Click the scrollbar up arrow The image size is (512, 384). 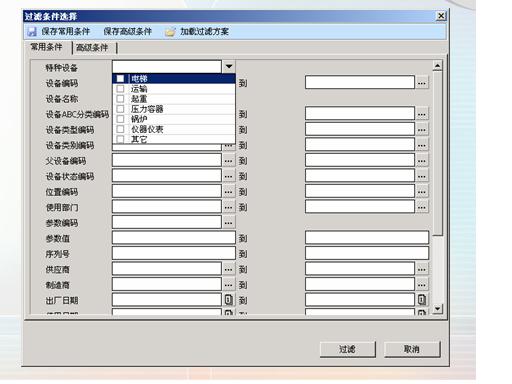[x=437, y=66]
